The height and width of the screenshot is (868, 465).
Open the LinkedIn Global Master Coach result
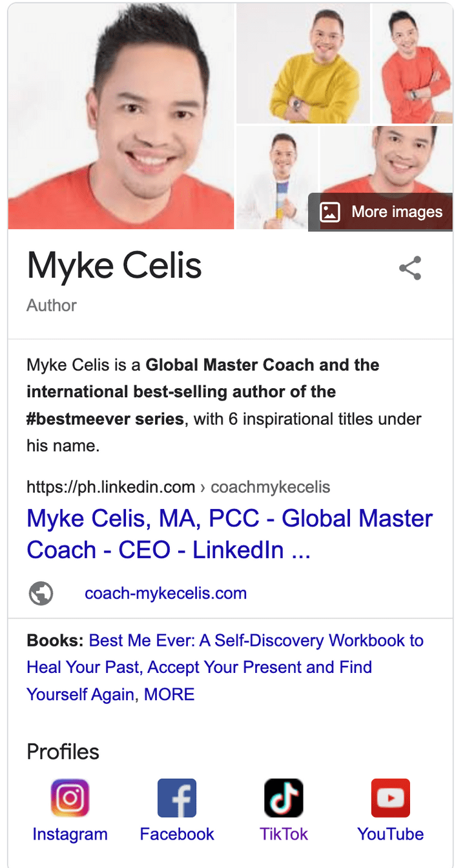tap(229, 534)
